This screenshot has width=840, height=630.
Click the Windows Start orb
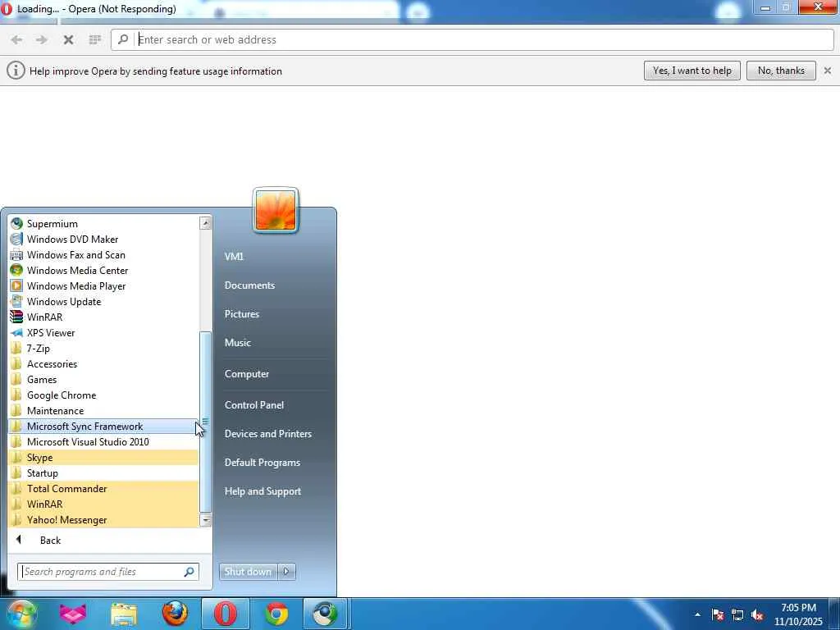(x=21, y=614)
